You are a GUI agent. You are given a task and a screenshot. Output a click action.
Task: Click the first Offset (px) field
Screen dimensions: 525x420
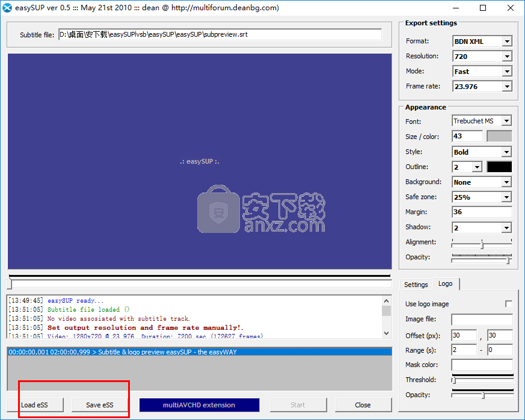(x=464, y=335)
